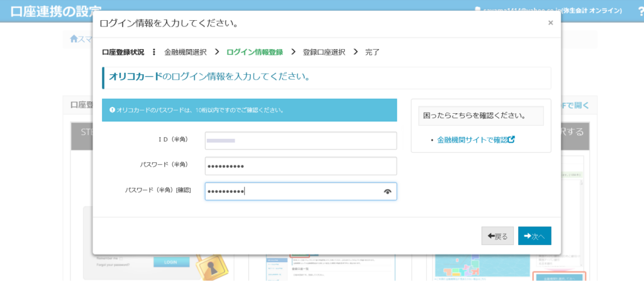Click into the パスワード [確認] field
The height and width of the screenshot is (281, 644).
(x=292, y=191)
